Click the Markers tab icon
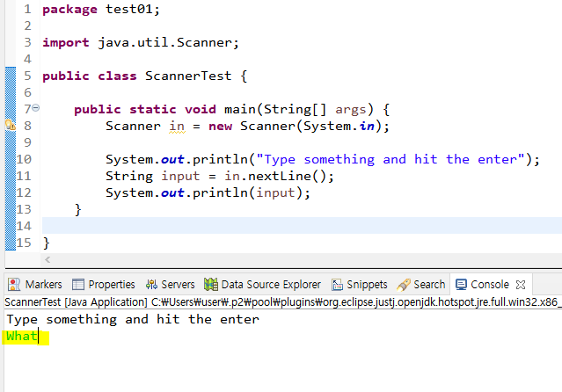562x392 pixels. click(14, 285)
